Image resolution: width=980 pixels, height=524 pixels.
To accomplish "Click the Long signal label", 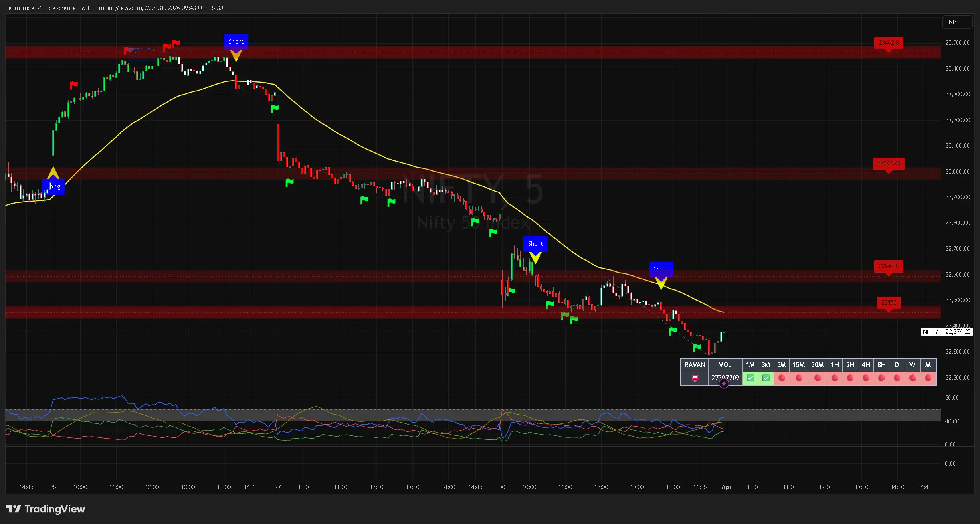I will pos(53,186).
